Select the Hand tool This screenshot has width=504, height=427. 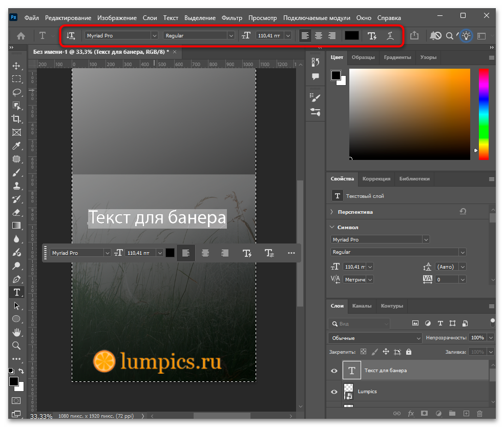[16, 332]
